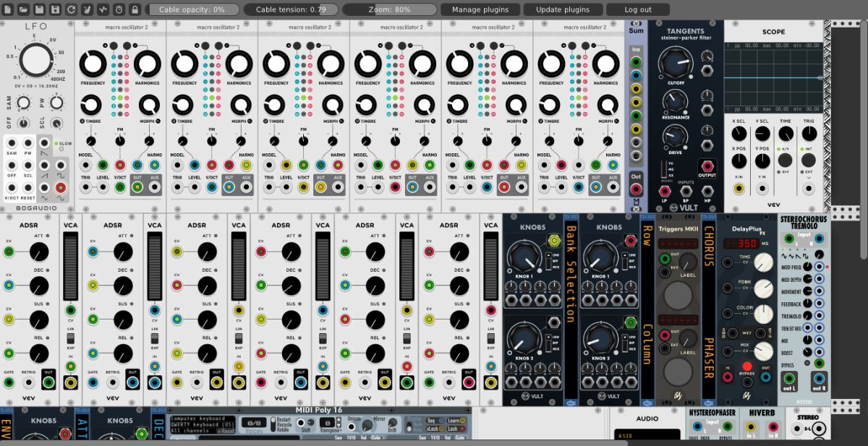Click the Zoom 80% slider

coord(389,9)
